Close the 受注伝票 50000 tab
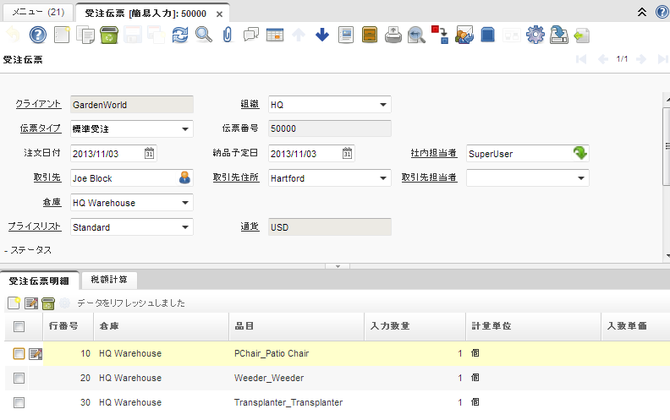Screen dimensions: 670x420 [219, 14]
